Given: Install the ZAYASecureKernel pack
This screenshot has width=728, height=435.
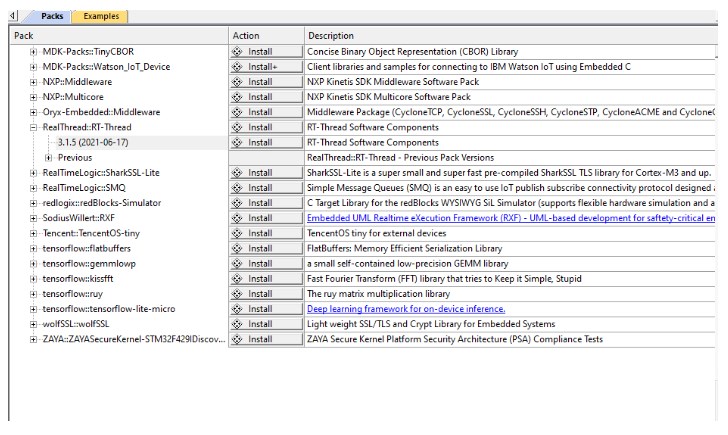Looking at the screenshot, I should [x=266, y=339].
